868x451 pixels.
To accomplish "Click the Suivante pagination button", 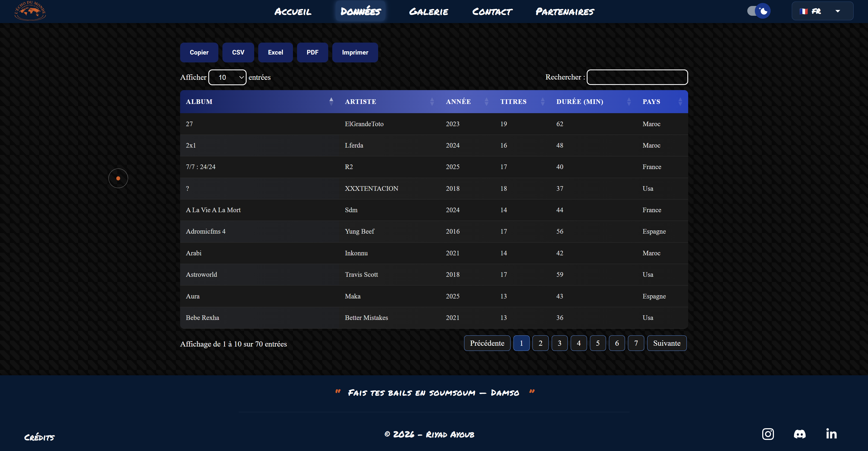I will pyautogui.click(x=666, y=343).
